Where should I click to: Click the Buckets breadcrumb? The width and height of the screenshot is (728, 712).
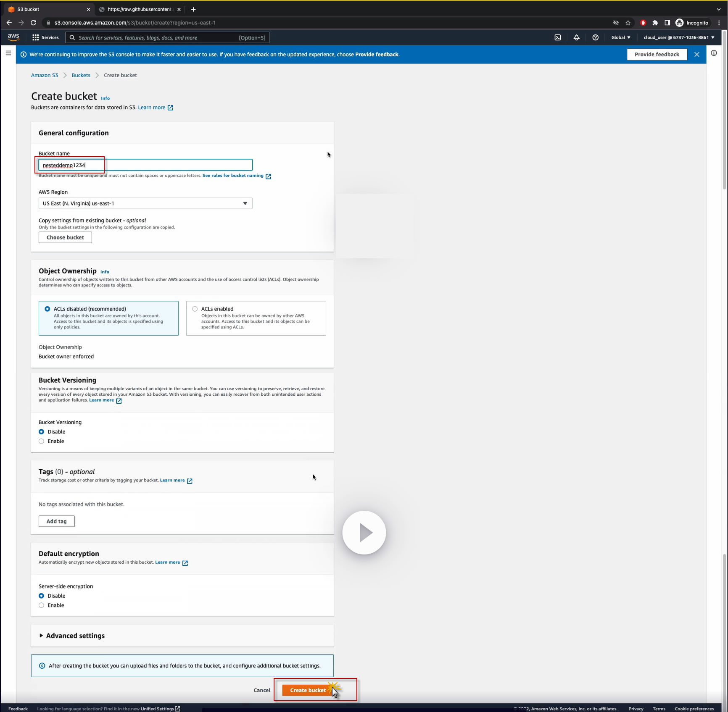click(81, 75)
